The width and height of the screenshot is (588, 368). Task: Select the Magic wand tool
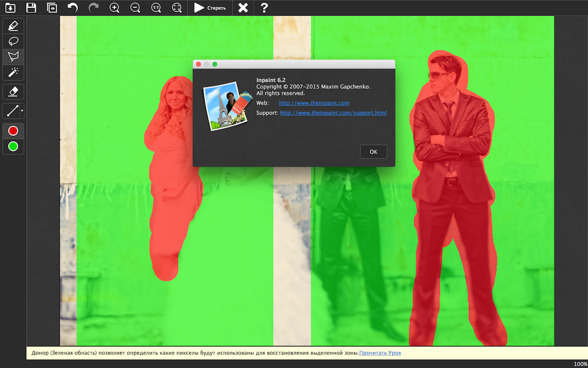point(13,72)
